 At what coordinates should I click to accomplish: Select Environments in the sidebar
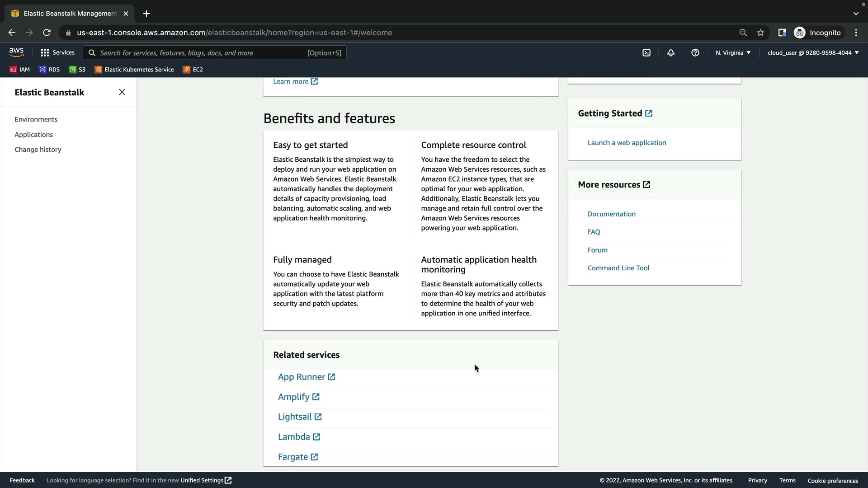coord(36,119)
